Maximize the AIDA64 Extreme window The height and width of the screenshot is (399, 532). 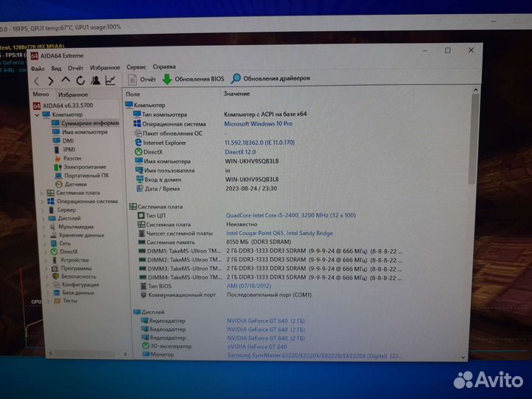click(x=448, y=50)
